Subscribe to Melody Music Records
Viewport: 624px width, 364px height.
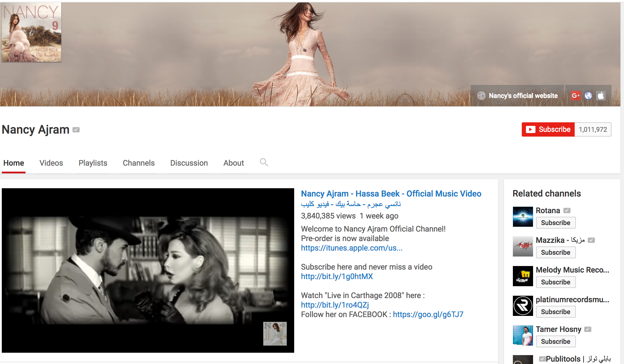point(556,282)
